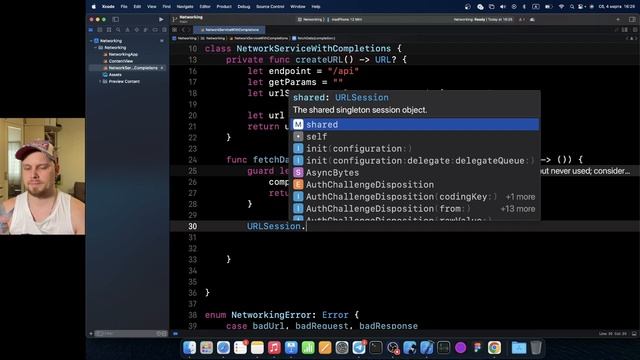This screenshot has height=360, width=640.
Task: Open Finder in the Dock
Action: (x=189, y=348)
